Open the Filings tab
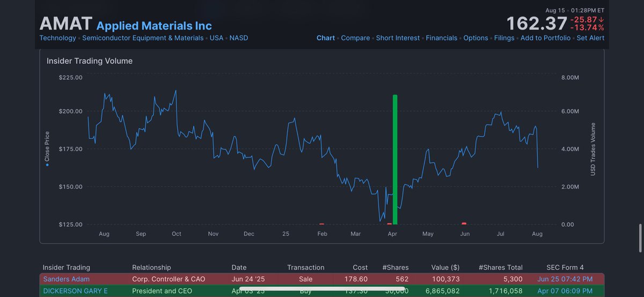Screen dimensions: 644x297 click(504, 38)
